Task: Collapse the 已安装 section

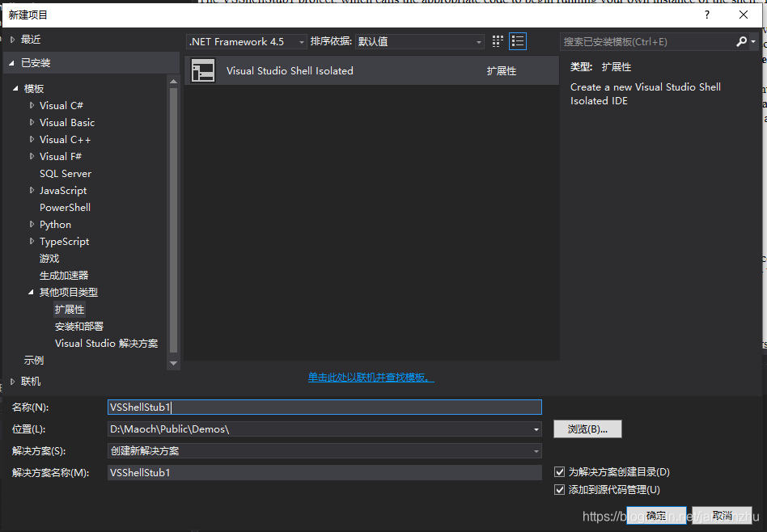Action: click(x=12, y=63)
